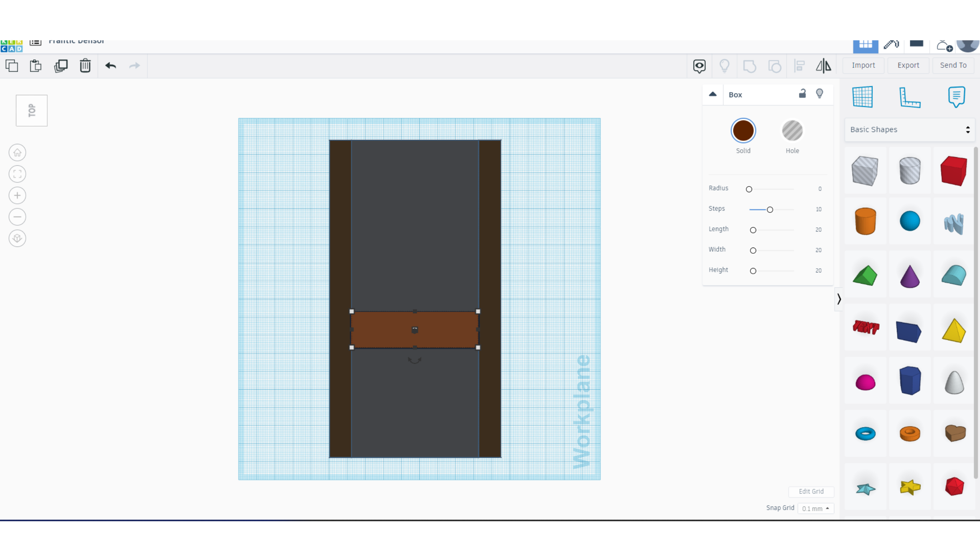Click the Fit all in view icon

click(x=17, y=174)
